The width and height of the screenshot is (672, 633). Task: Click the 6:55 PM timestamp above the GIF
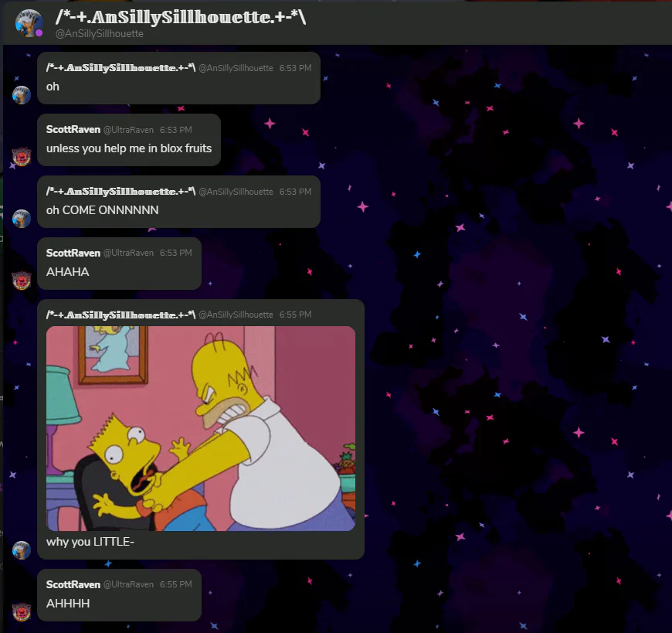[x=295, y=315]
